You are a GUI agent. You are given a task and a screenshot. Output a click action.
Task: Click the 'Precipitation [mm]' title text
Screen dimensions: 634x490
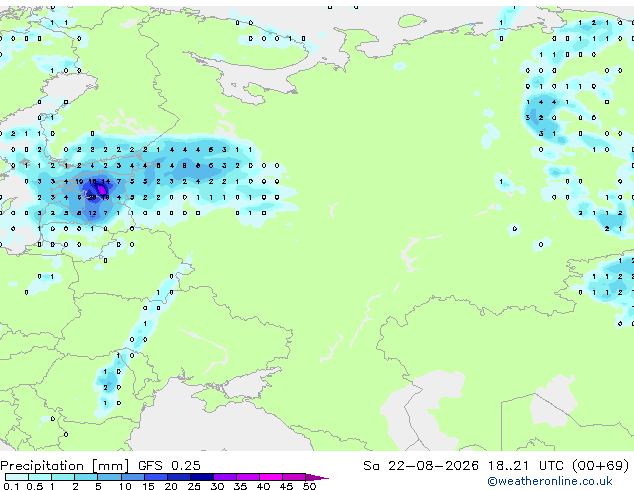click(x=65, y=466)
